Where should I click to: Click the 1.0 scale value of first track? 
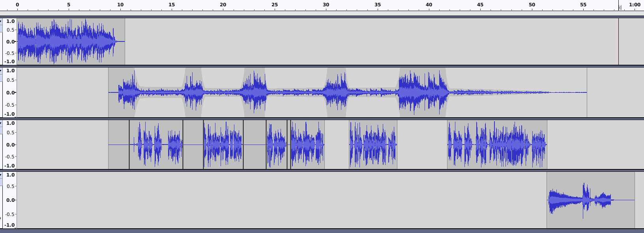coord(11,21)
